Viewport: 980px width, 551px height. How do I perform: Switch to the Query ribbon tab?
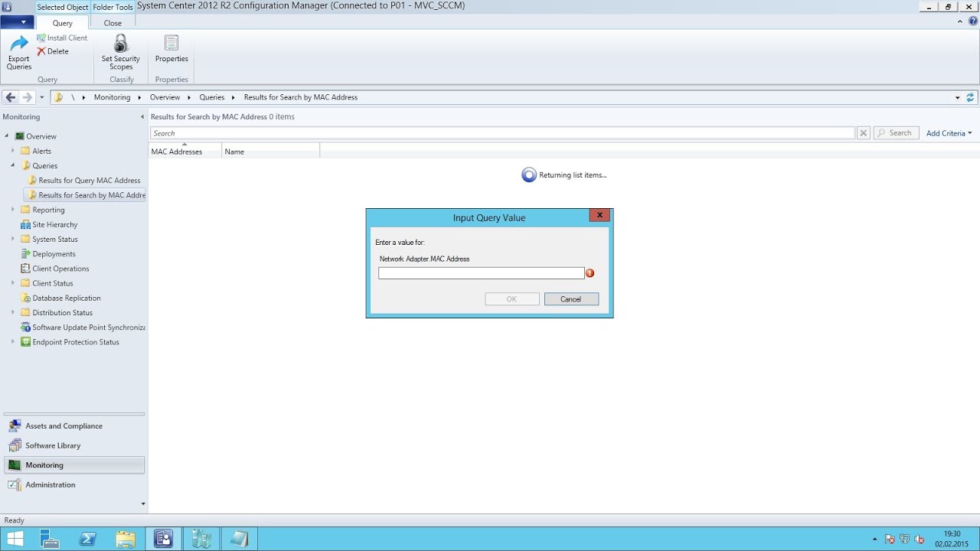63,23
